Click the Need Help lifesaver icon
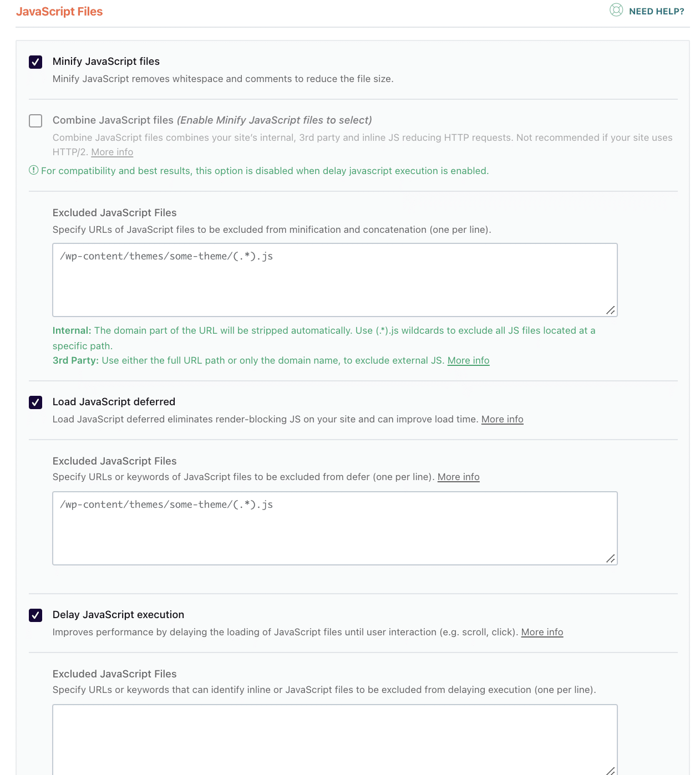This screenshot has width=700, height=775. pyautogui.click(x=616, y=10)
